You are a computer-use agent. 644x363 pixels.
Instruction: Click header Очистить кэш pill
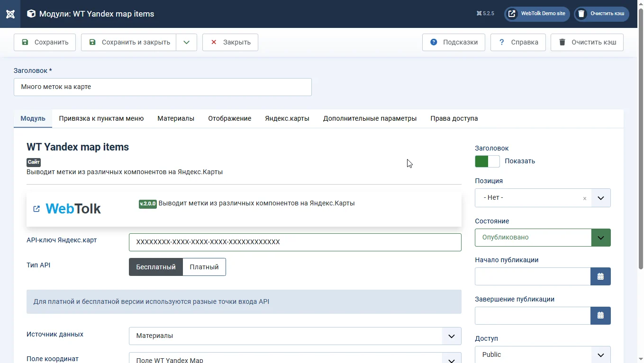coord(602,14)
